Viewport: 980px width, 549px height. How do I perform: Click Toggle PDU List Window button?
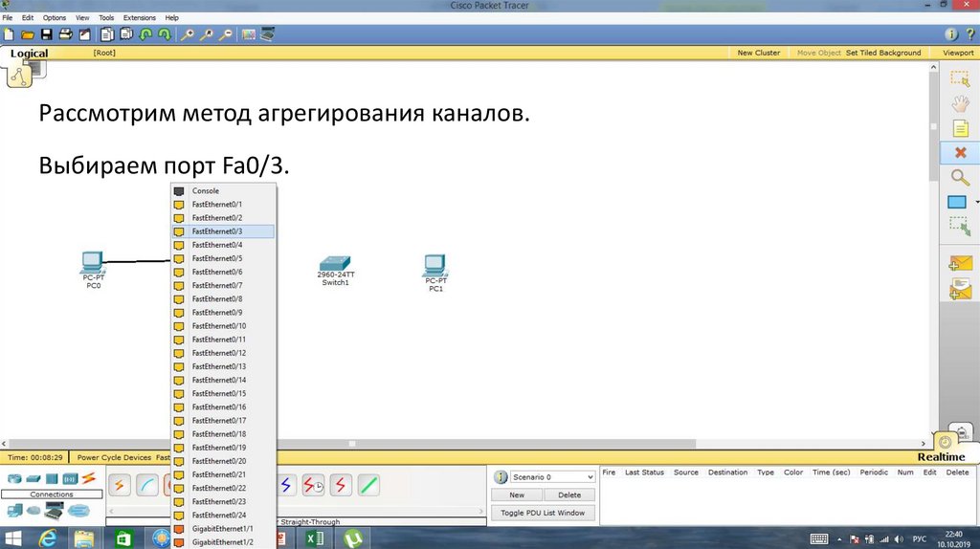point(543,513)
